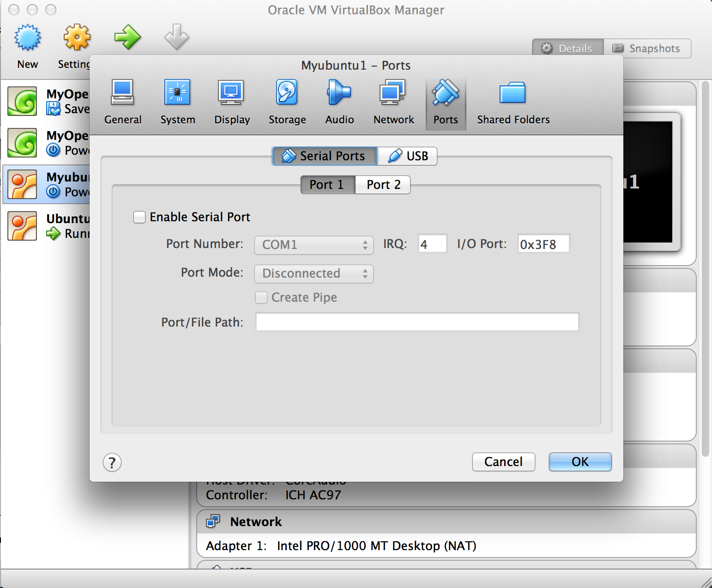Click the Cancel button
The image size is (712, 588).
pyautogui.click(x=504, y=462)
